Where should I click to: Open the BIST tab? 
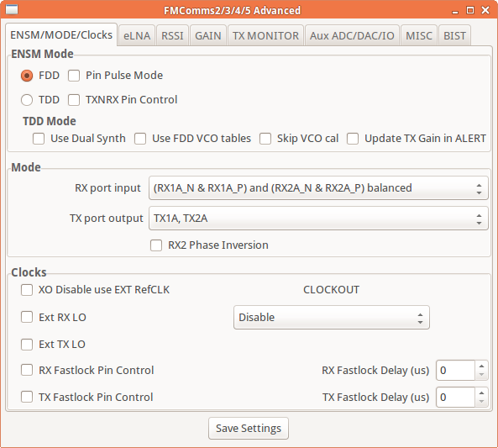pos(454,35)
